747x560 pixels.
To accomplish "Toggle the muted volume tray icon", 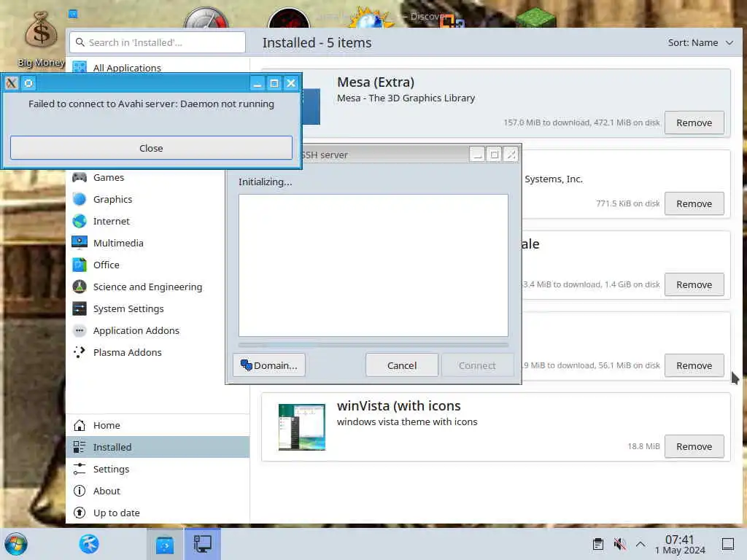I will click(x=619, y=544).
